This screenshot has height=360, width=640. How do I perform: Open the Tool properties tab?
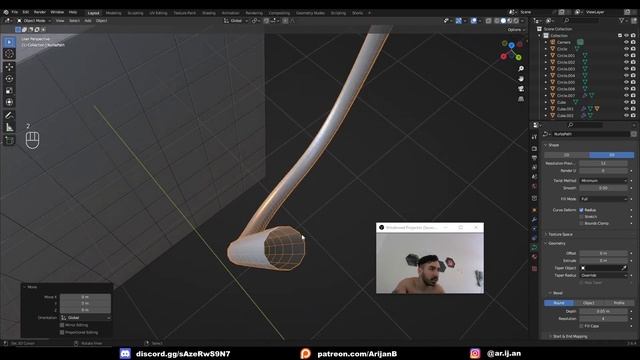pyautogui.click(x=534, y=137)
